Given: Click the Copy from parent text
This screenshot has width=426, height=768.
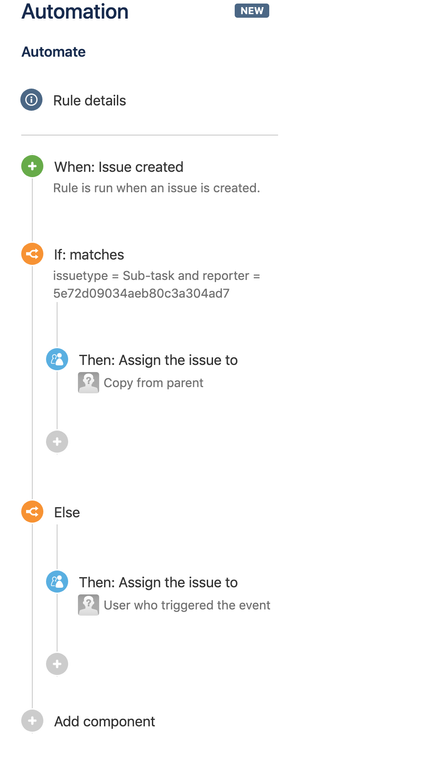Looking at the screenshot, I should (x=153, y=383).
